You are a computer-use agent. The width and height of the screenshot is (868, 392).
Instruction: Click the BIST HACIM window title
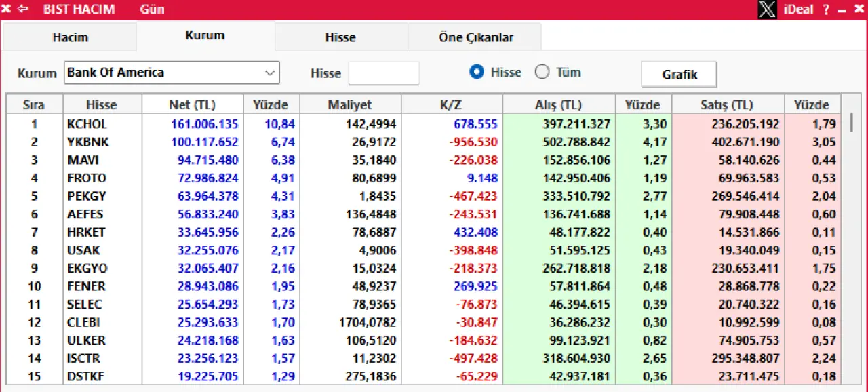pyautogui.click(x=79, y=9)
